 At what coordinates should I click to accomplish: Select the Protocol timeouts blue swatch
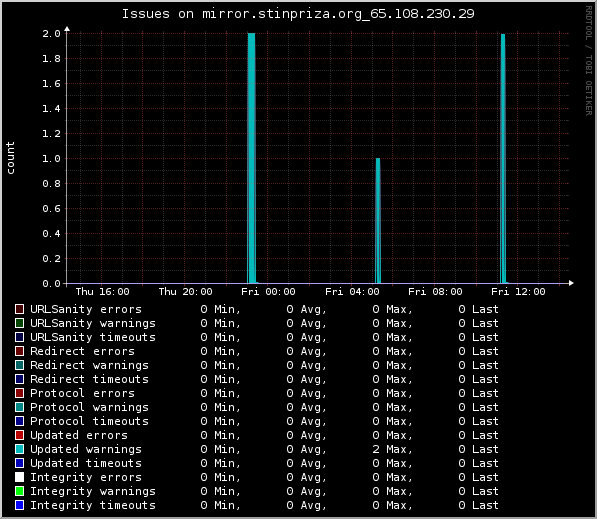19,421
